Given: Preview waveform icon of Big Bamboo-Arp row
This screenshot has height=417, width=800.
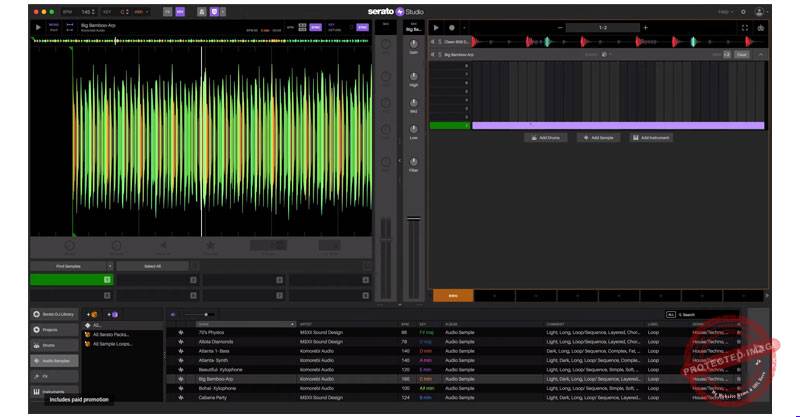Looking at the screenshot, I should 181,379.
